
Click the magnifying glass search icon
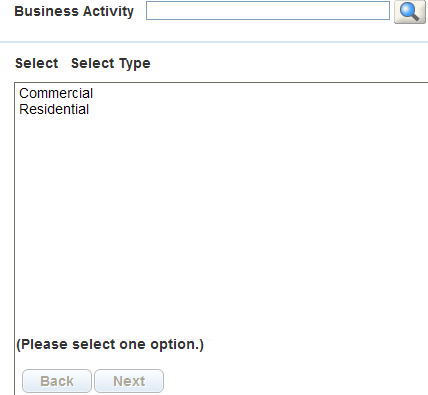pos(410,12)
